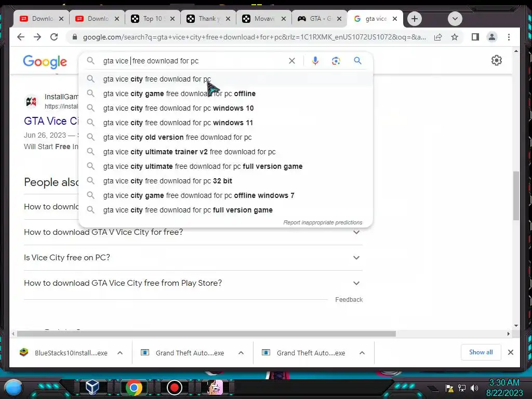
Task: Select suggestion 'offline windows 7'
Action: (225, 196)
